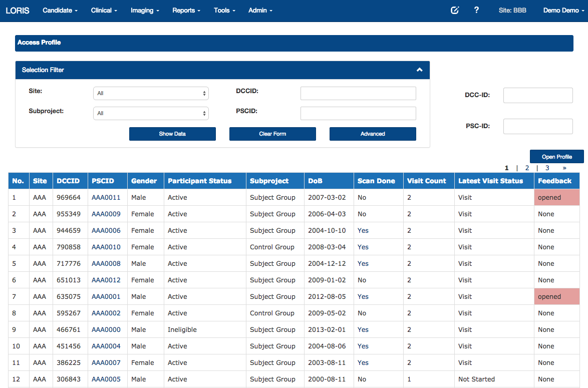This screenshot has height=388, width=588.
Task: Open the Imaging menu
Action: click(x=145, y=11)
